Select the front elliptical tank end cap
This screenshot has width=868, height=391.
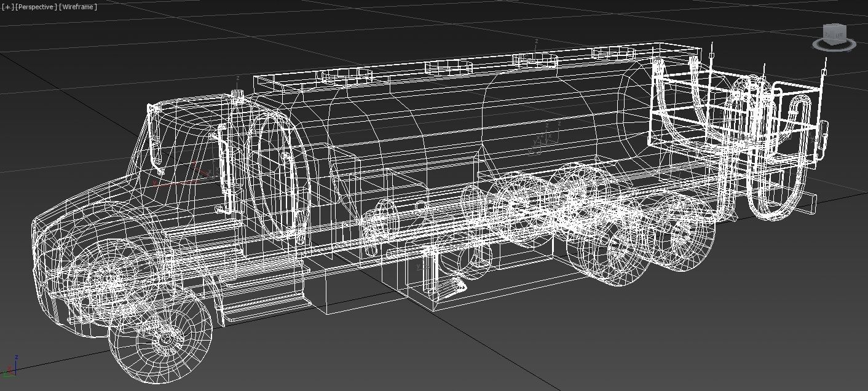click(278, 175)
